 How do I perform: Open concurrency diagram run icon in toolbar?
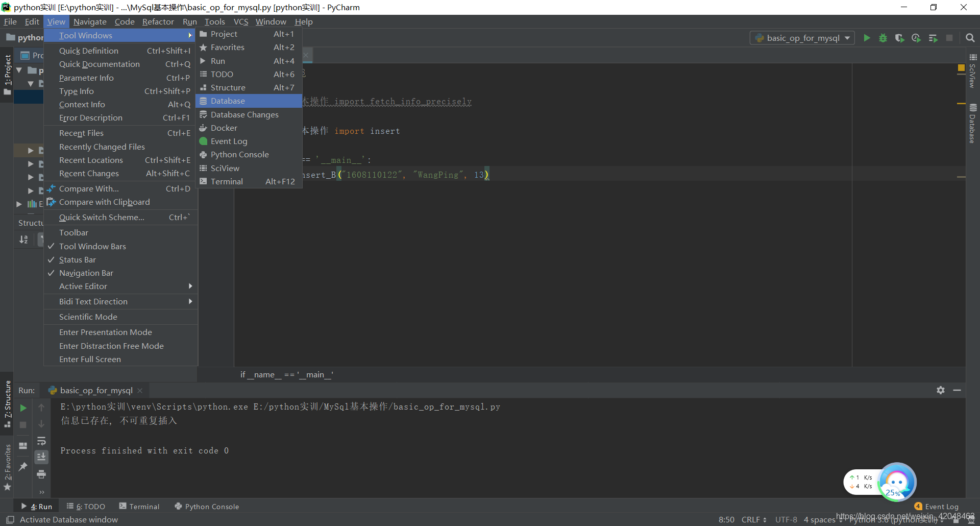coord(933,38)
